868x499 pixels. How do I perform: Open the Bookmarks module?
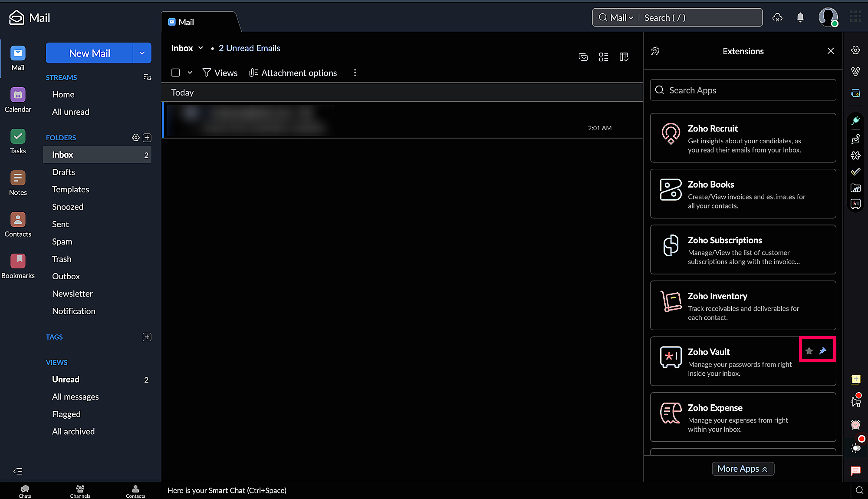18,267
